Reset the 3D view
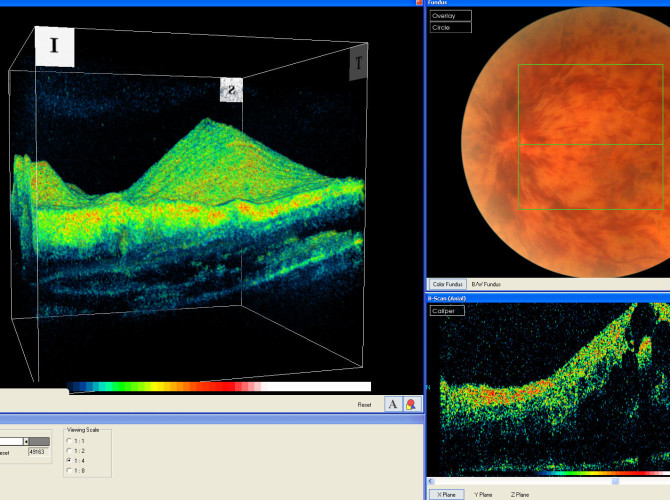This screenshot has width=670, height=500. [364, 404]
